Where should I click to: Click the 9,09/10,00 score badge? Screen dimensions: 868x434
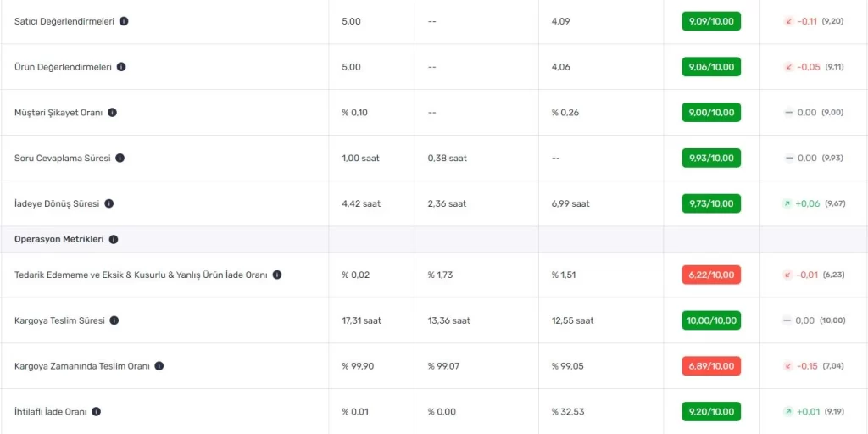pos(711,21)
